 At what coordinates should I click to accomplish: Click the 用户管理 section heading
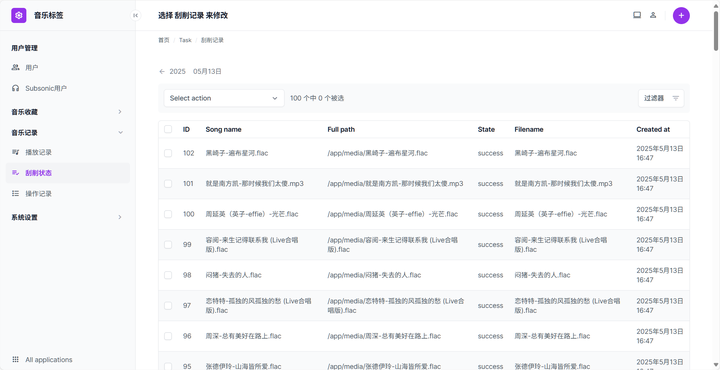pos(24,48)
